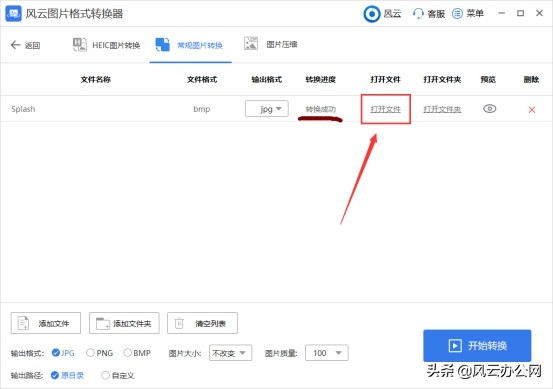Contact 客服 customer service
This screenshot has height=389, width=553.
pyautogui.click(x=429, y=14)
